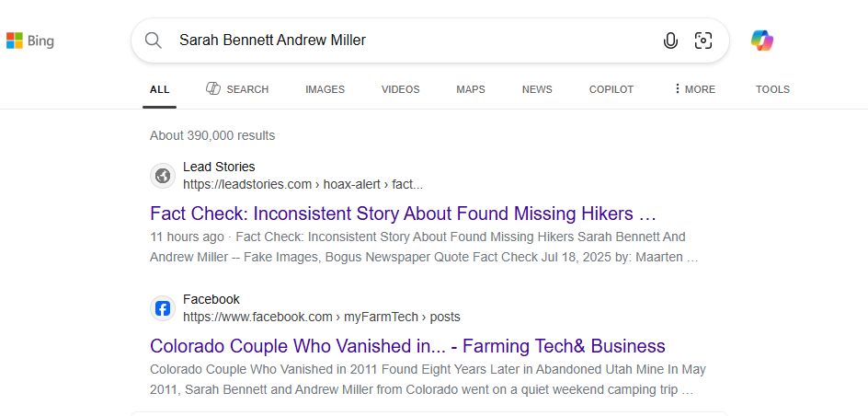Go to the Maps tab

(471, 89)
